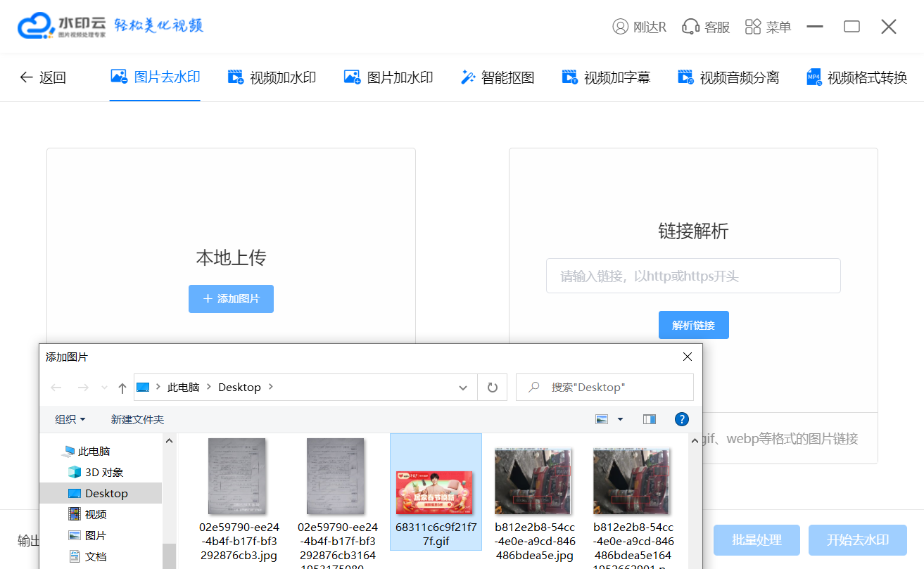Click the link URL input field
The image size is (924, 569).
click(693, 276)
